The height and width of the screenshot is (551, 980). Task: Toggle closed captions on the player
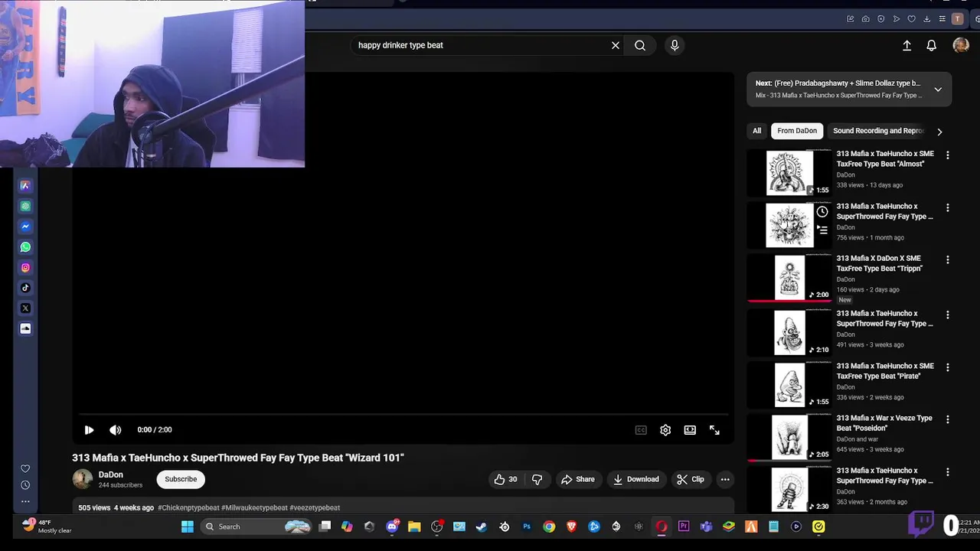pos(641,430)
